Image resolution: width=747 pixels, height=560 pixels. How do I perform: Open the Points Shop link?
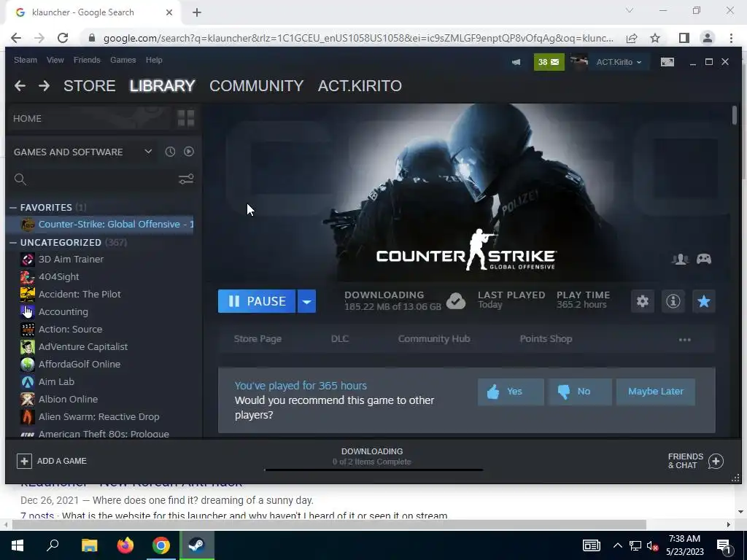click(546, 338)
